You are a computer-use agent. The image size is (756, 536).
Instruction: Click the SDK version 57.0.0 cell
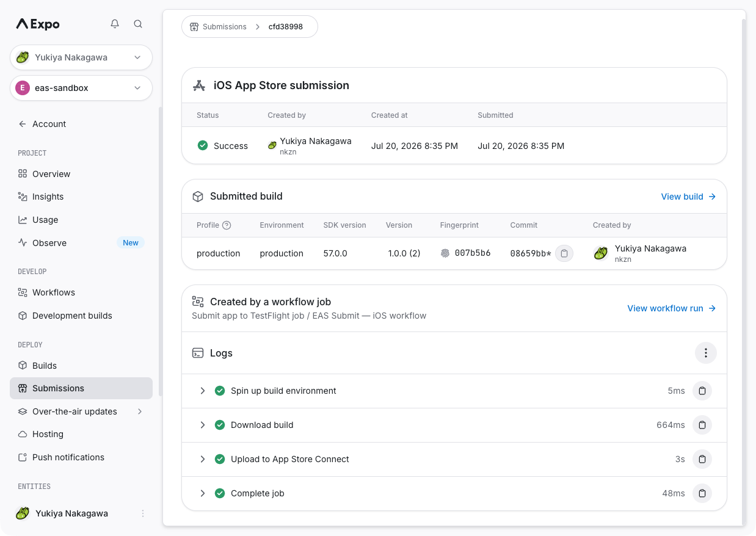point(335,253)
